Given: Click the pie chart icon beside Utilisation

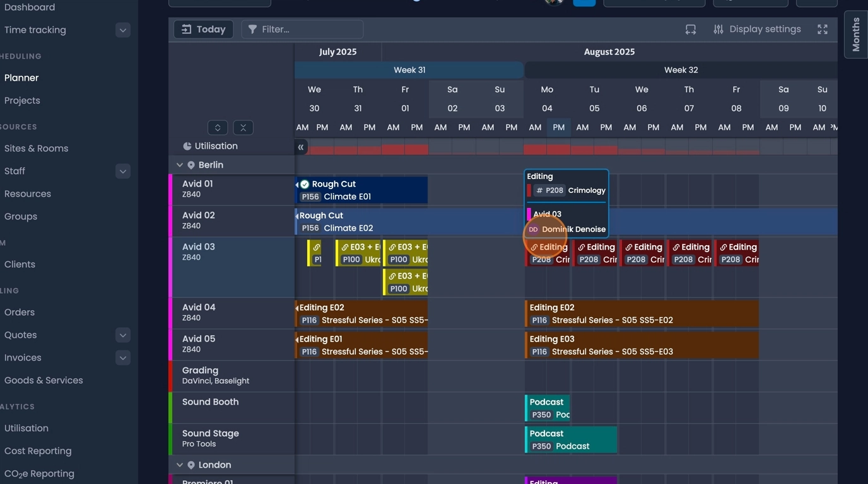Looking at the screenshot, I should coord(187,146).
